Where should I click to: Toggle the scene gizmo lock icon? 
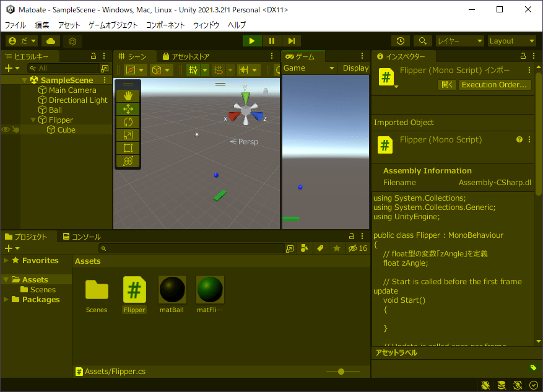(266, 91)
